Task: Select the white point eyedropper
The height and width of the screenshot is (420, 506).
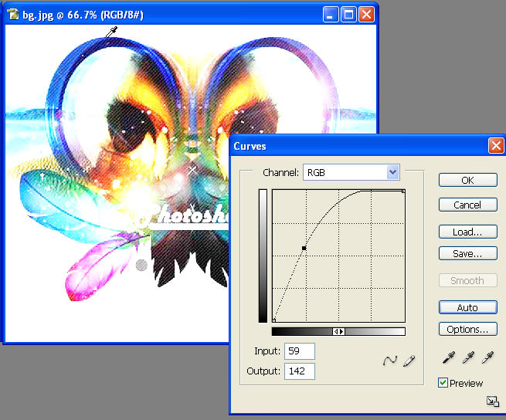Action: coord(487,357)
